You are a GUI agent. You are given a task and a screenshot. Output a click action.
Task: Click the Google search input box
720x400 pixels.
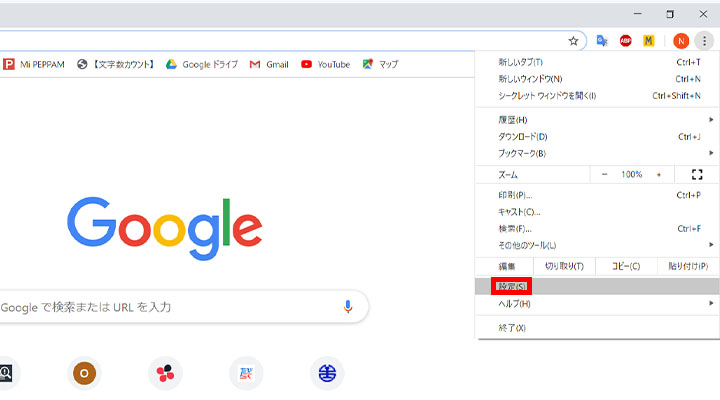click(184, 306)
